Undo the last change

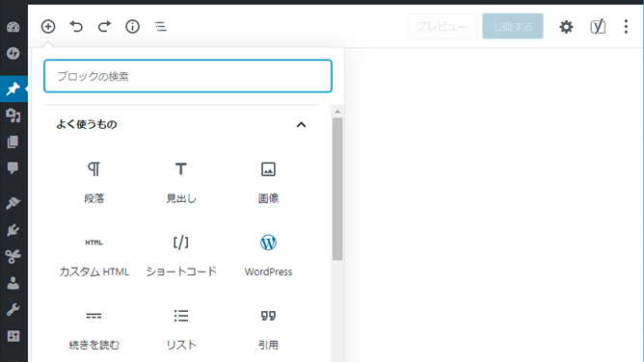[x=76, y=27]
